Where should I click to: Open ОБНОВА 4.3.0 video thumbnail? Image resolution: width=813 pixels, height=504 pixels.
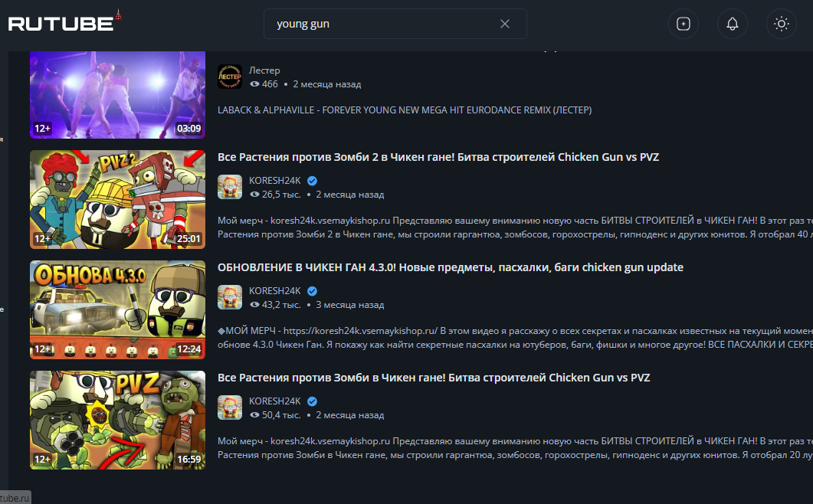click(118, 310)
